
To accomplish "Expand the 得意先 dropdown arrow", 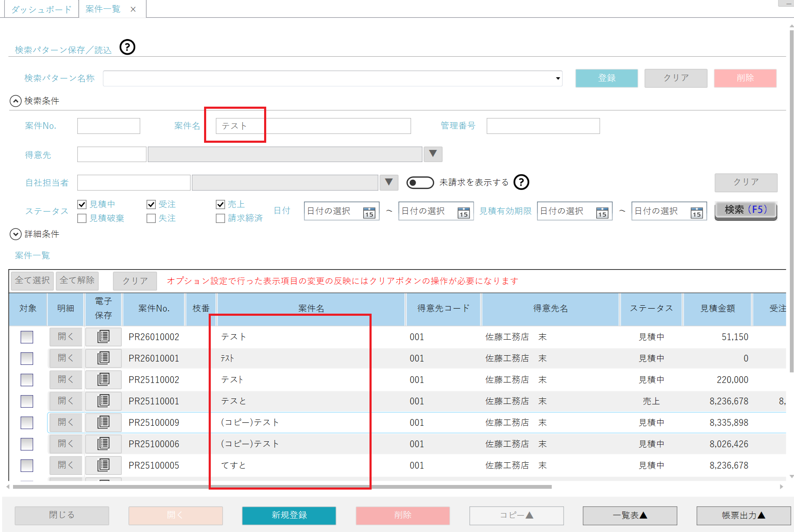I will 433,154.
